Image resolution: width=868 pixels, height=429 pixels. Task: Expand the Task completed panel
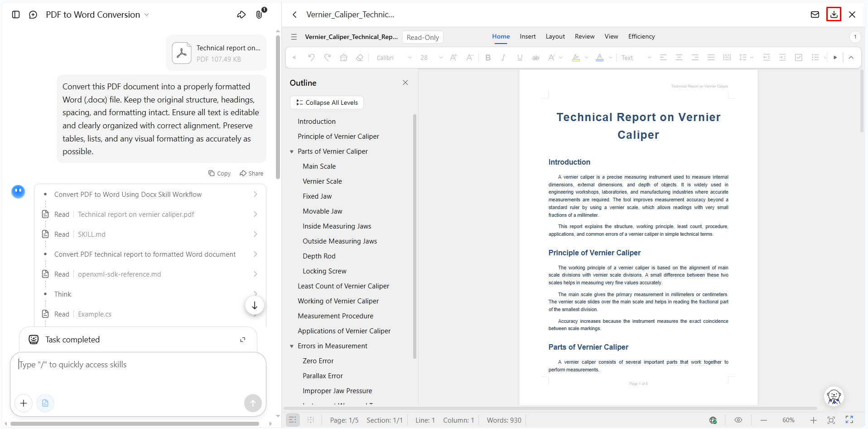click(x=243, y=340)
